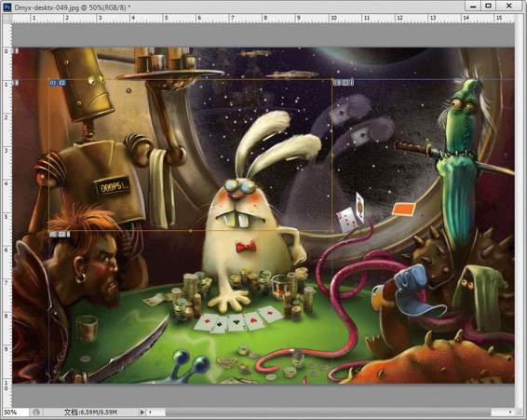527x420 pixels.
Task: Close the Dmyx-desktx-049.jpg document window
Action: pos(509,6)
